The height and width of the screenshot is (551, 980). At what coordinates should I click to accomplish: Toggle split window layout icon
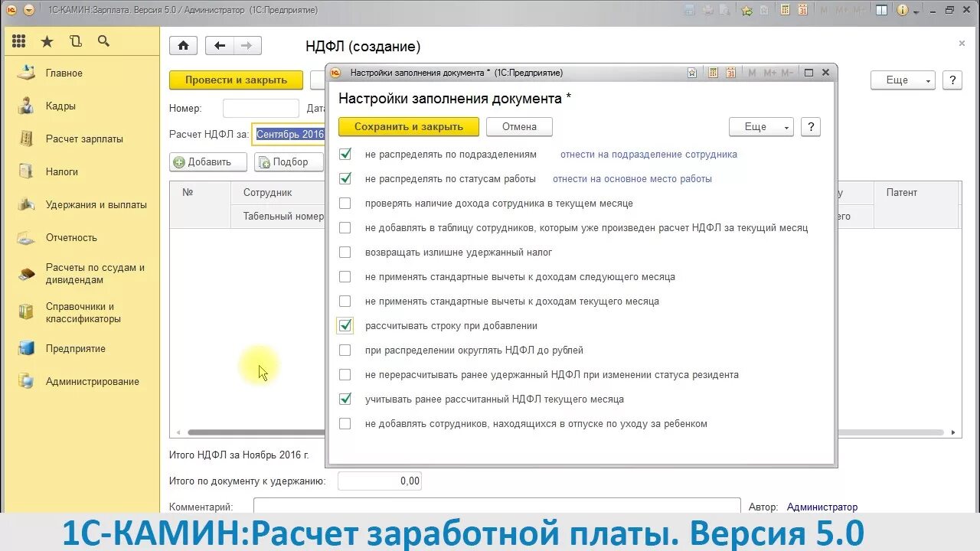point(881,10)
